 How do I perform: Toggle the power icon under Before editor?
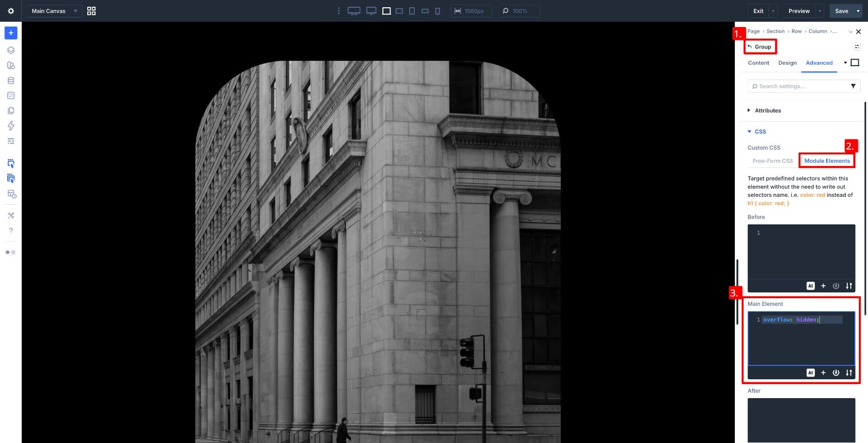coord(836,286)
